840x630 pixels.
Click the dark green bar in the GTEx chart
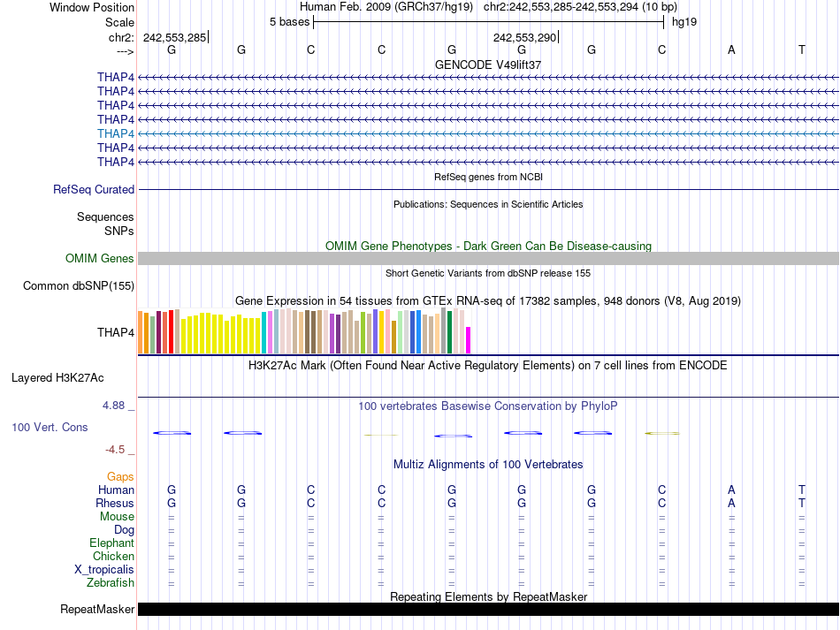point(449,332)
